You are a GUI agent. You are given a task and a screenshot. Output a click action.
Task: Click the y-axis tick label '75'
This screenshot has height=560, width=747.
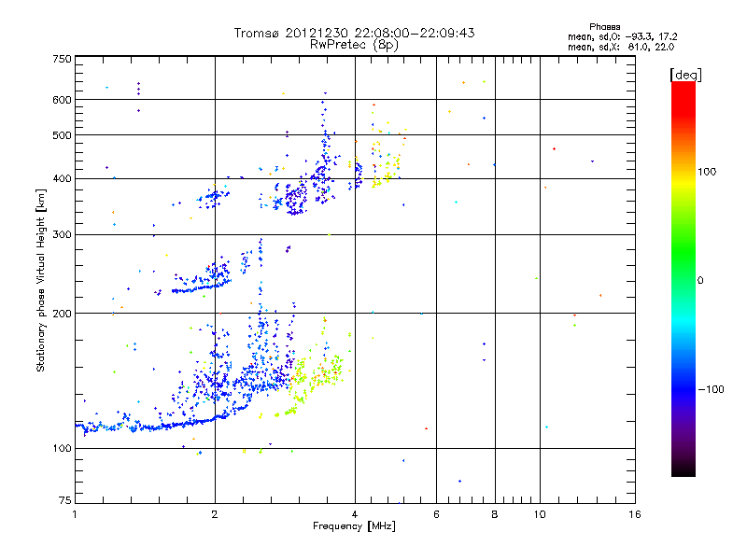[65, 500]
